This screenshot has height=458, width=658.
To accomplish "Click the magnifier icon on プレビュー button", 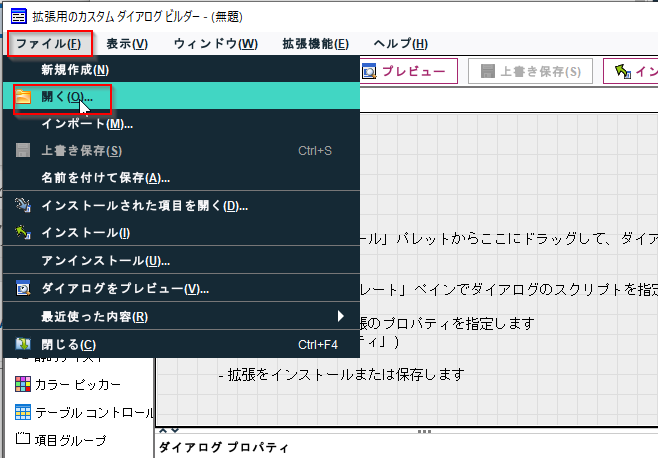I will click(x=369, y=71).
